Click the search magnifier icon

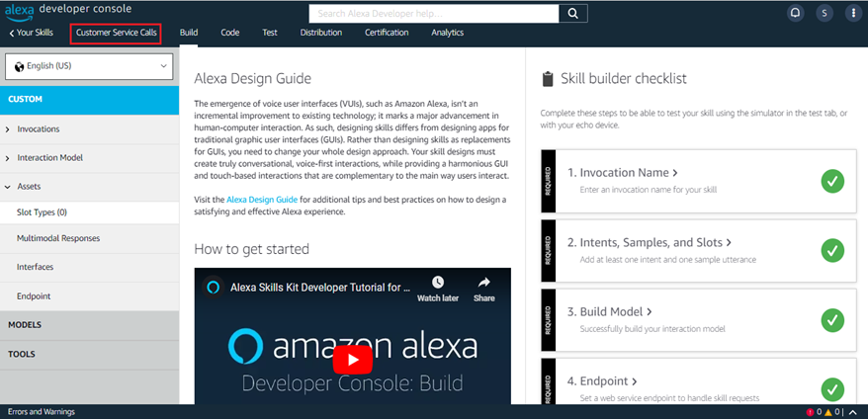click(x=572, y=13)
